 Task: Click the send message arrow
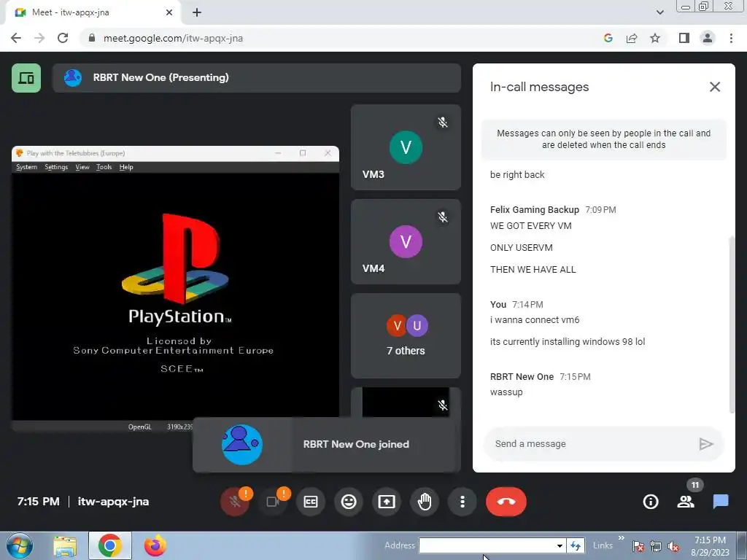(x=705, y=444)
